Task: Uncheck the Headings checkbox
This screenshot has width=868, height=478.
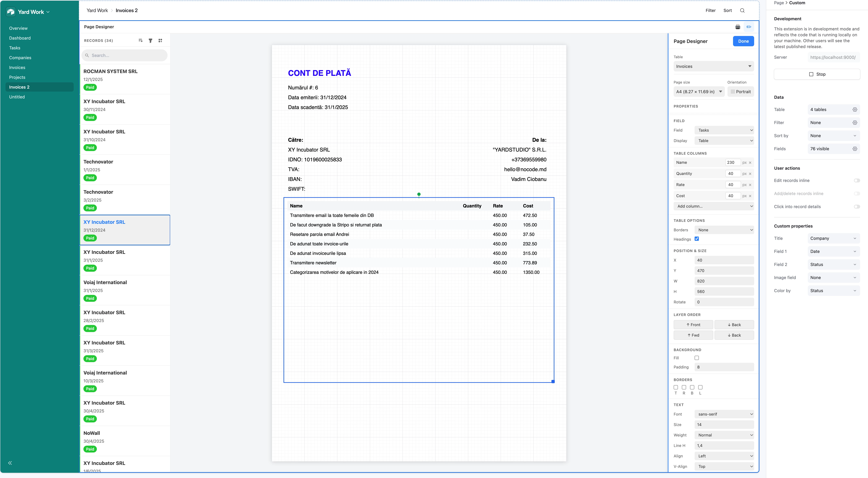Action: click(697, 239)
